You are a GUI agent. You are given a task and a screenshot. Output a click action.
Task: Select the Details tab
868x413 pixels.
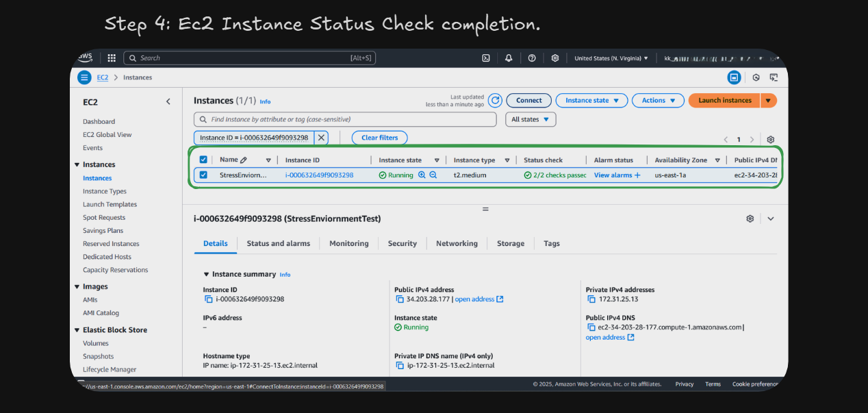click(216, 243)
